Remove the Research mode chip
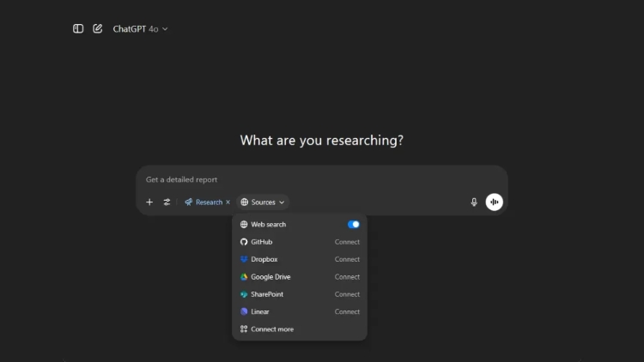This screenshot has height=362, width=644. pyautogui.click(x=228, y=202)
